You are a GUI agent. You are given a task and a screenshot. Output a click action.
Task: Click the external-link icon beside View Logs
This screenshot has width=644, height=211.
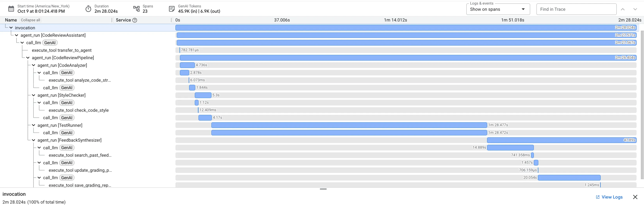(x=597, y=197)
